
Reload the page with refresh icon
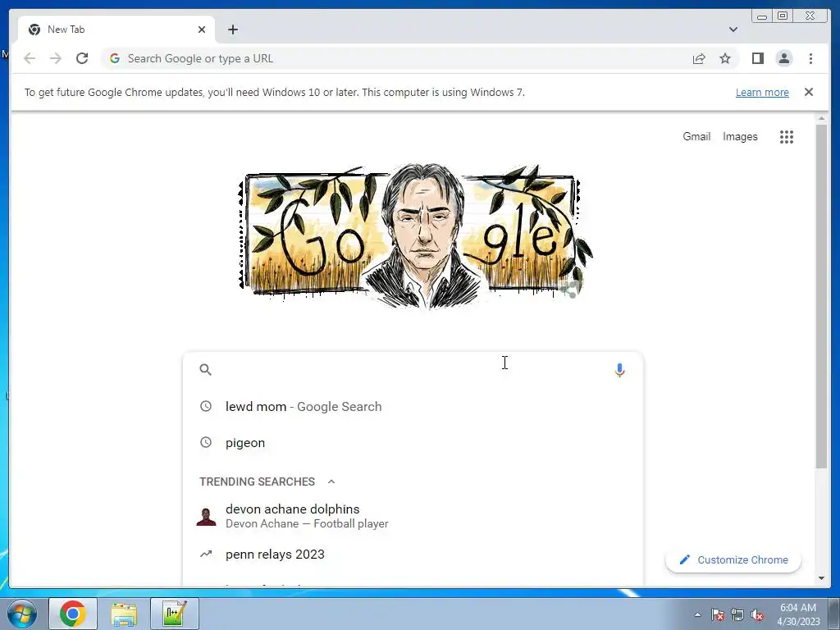[x=82, y=58]
